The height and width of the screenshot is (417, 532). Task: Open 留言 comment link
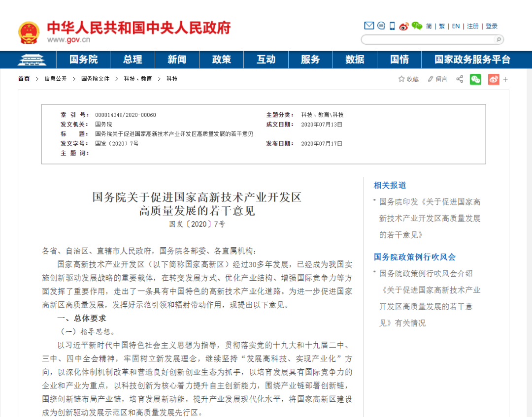point(437,79)
